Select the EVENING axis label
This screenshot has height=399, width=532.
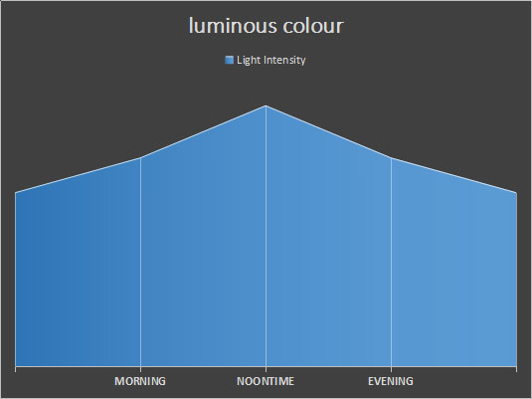391,381
